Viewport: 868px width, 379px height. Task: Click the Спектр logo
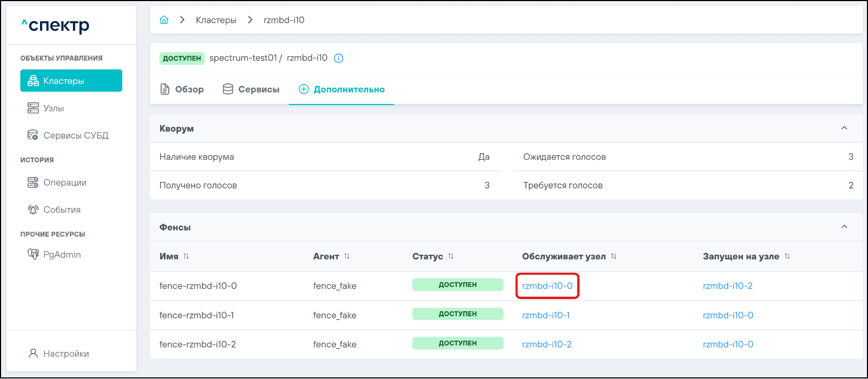[x=55, y=25]
